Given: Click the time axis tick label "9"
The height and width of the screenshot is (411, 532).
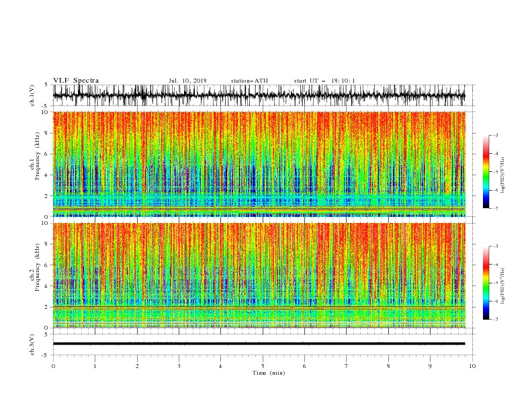Looking at the screenshot, I should pos(430,366).
